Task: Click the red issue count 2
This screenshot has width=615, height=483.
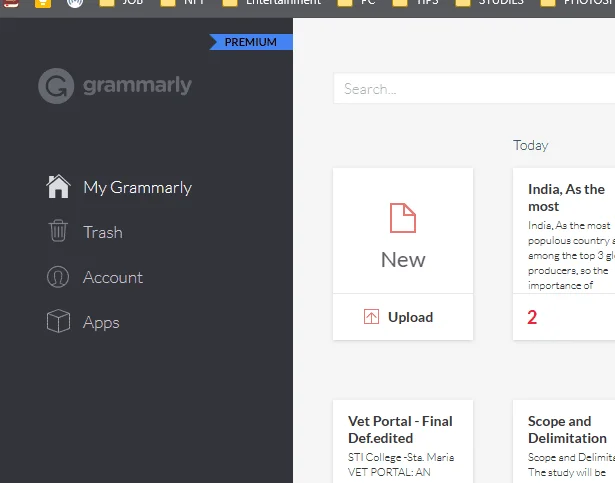Action: point(532,317)
